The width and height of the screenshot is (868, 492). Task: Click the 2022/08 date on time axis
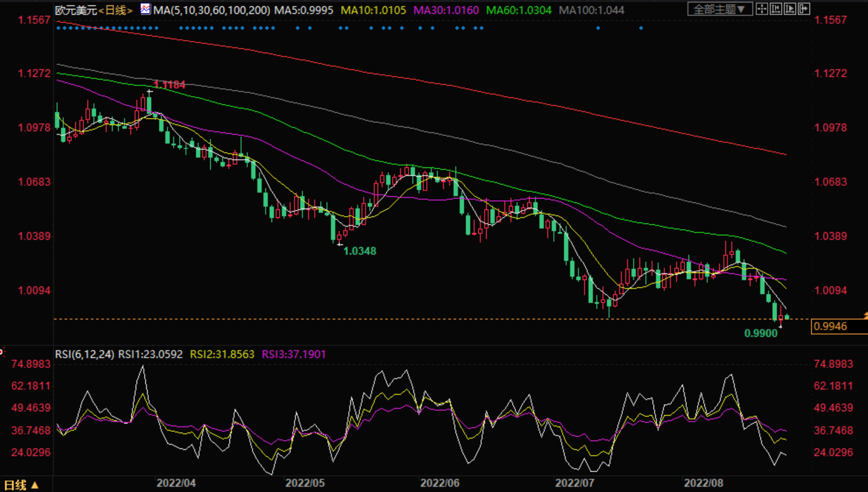pos(704,483)
